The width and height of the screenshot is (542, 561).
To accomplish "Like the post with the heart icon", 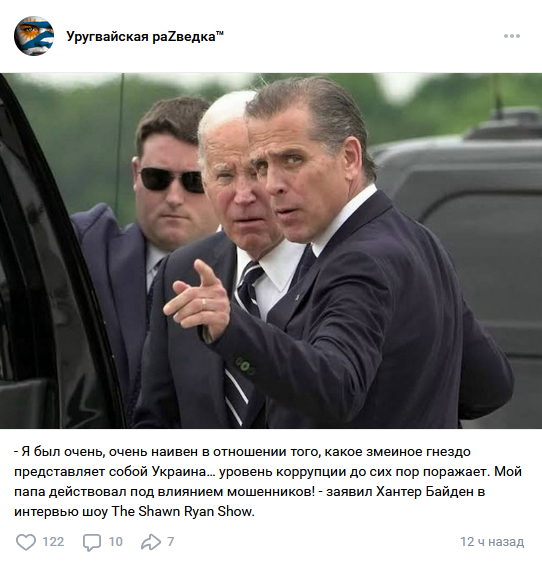I will (26, 541).
